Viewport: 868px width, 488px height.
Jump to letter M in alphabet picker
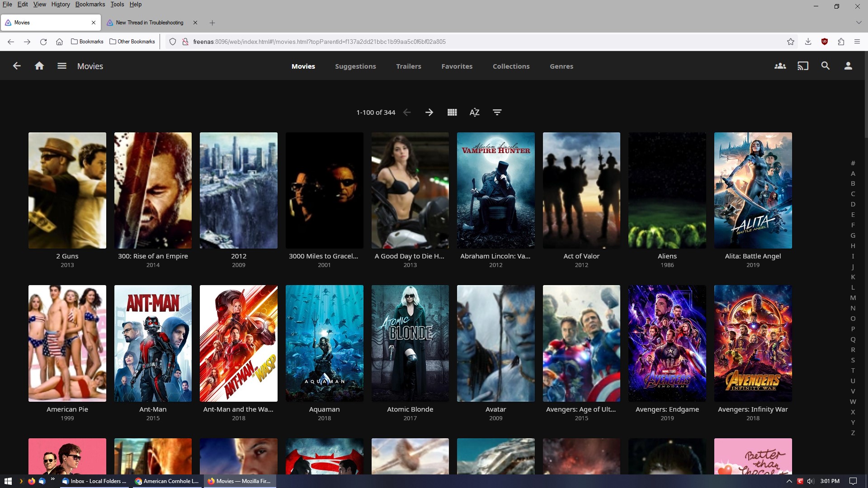[x=853, y=298]
